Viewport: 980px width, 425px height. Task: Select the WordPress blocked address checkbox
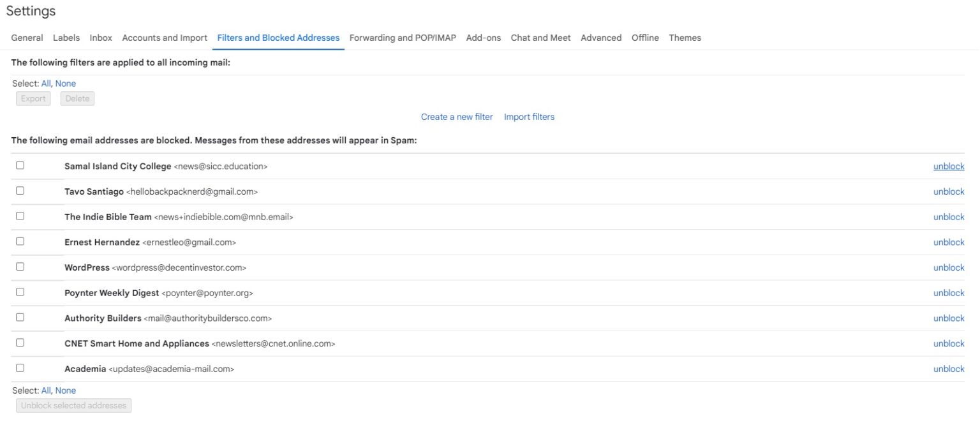20,266
